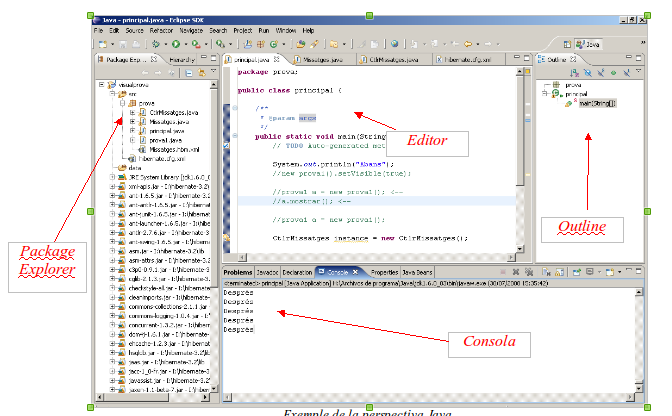
Task: Switch to the Hierarchy view tab
Action: 182,60
